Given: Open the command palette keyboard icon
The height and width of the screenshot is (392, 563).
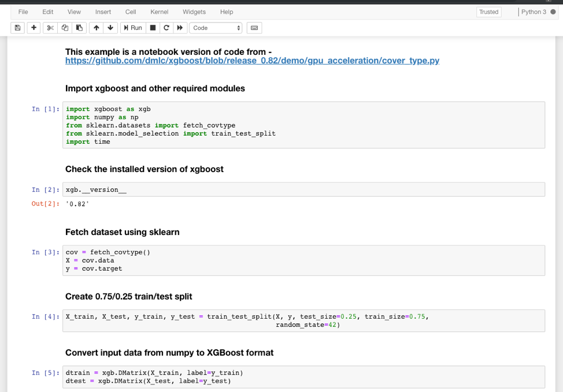Looking at the screenshot, I should click(x=254, y=27).
